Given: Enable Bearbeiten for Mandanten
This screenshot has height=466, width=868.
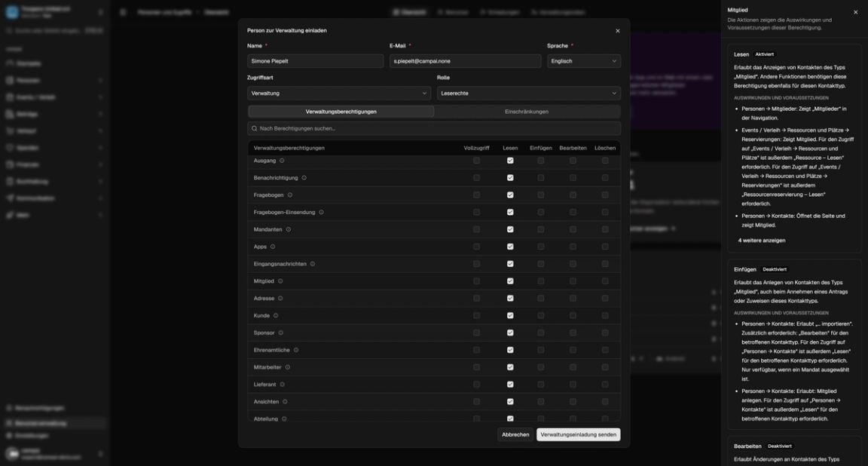Looking at the screenshot, I should click(x=573, y=229).
